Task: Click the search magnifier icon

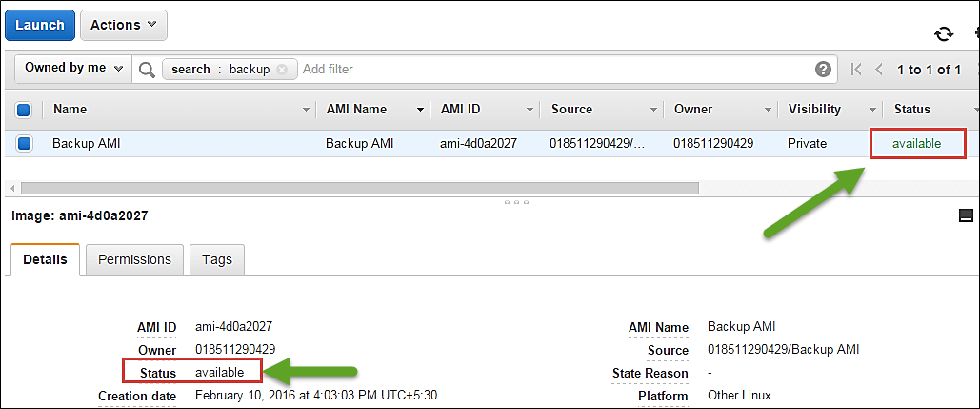Action: tap(147, 70)
